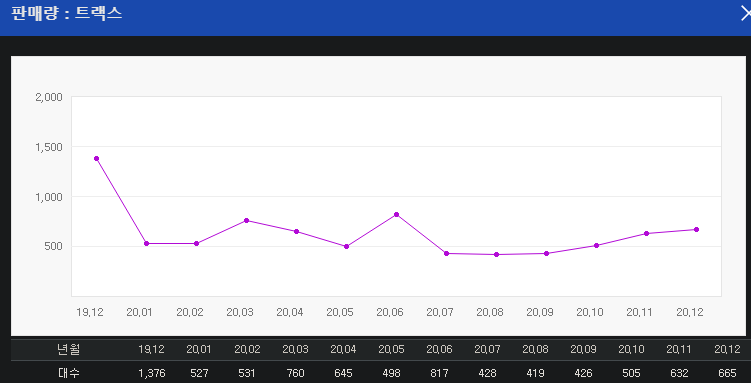This screenshot has height=383, width=751.
Task: Click the 년월 row header in table
Action: (x=68, y=349)
